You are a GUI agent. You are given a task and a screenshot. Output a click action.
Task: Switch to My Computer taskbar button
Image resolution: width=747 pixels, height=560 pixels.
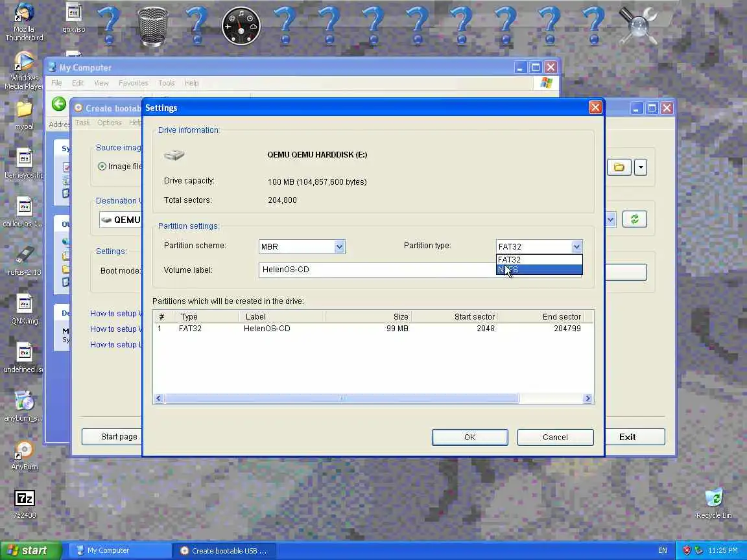[x=121, y=550]
